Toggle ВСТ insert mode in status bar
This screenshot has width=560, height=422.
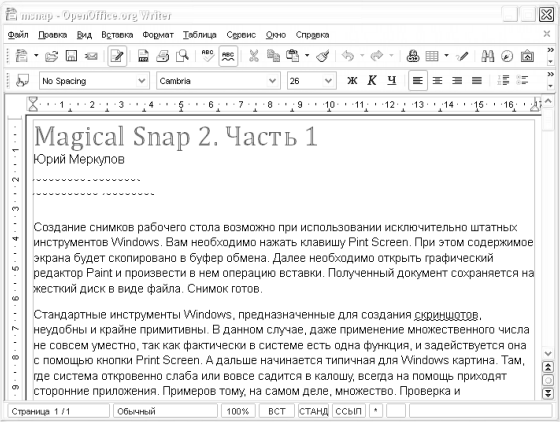[277, 411]
